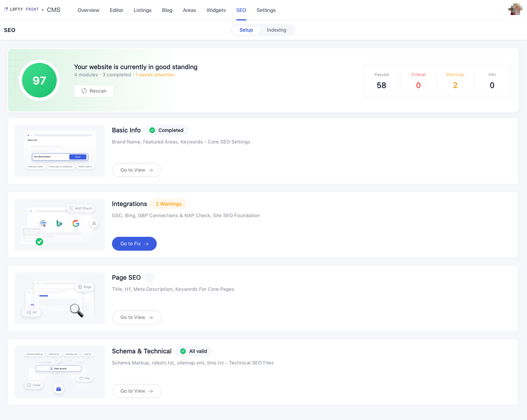Image resolution: width=527 pixels, height=420 pixels.
Task: Open the Overview menu item
Action: (x=88, y=10)
